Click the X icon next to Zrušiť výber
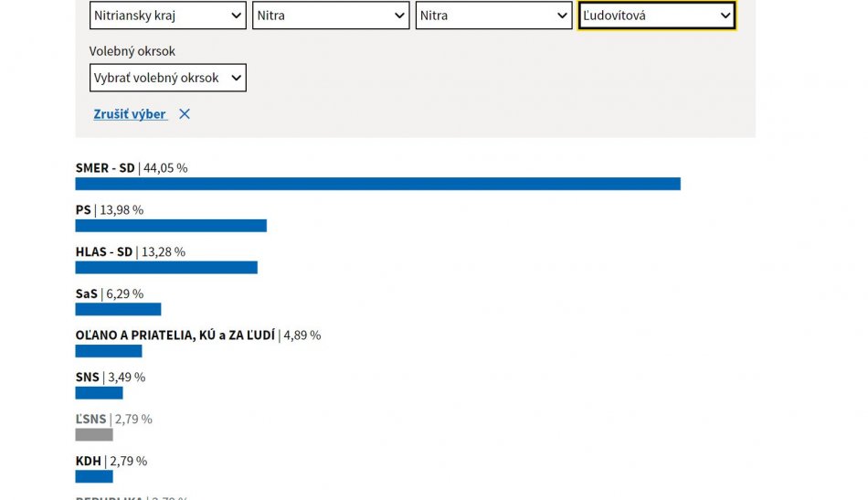The width and height of the screenshot is (868, 500). (185, 114)
